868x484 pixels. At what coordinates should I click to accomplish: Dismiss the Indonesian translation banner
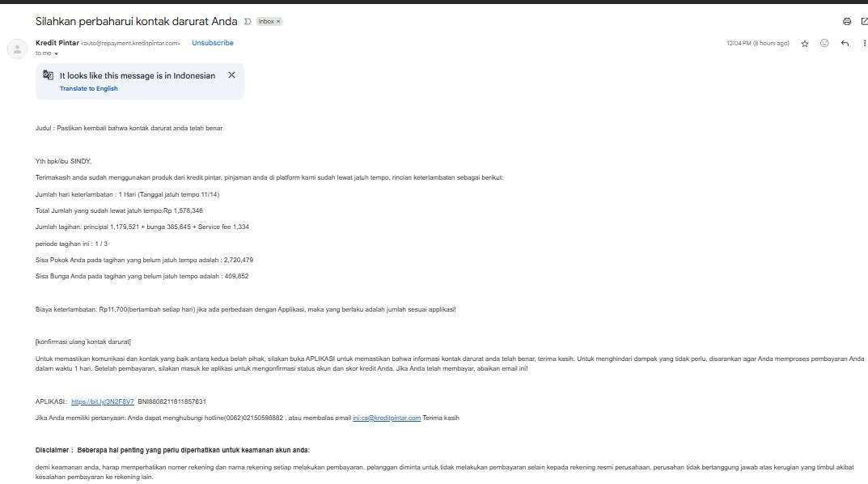231,75
